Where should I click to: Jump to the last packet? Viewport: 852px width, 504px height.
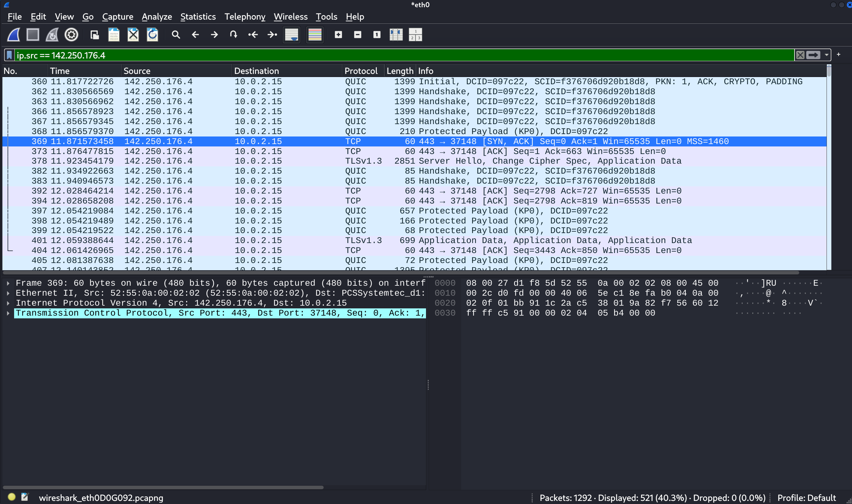(272, 35)
